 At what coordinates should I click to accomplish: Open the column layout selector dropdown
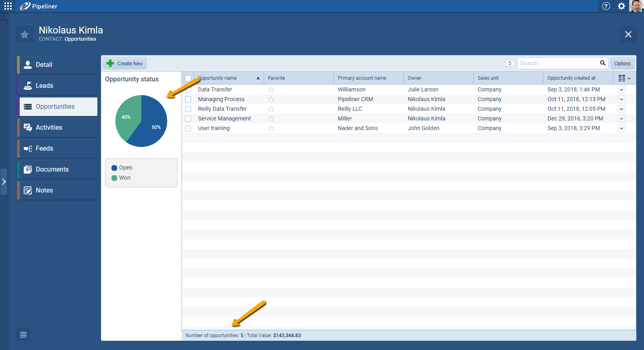(624, 78)
